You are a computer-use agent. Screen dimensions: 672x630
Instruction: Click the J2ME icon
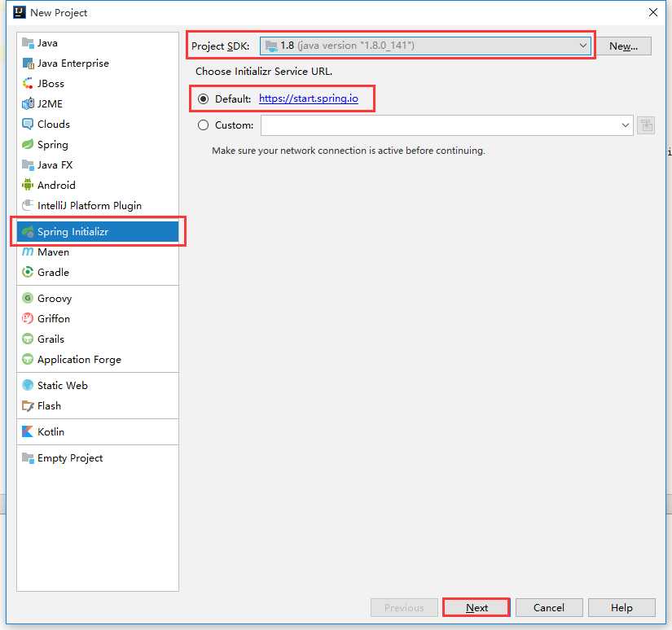pyautogui.click(x=28, y=104)
